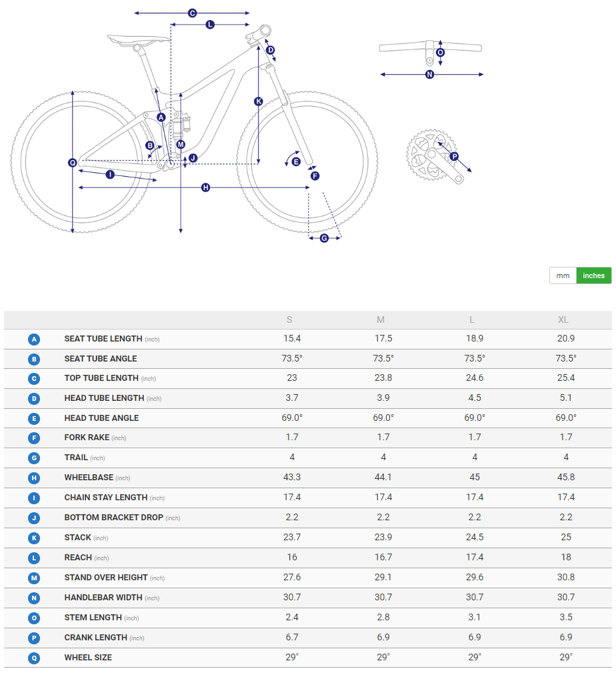Click the G trail marker on the bike diagram
This screenshot has width=616, height=673.
(324, 238)
